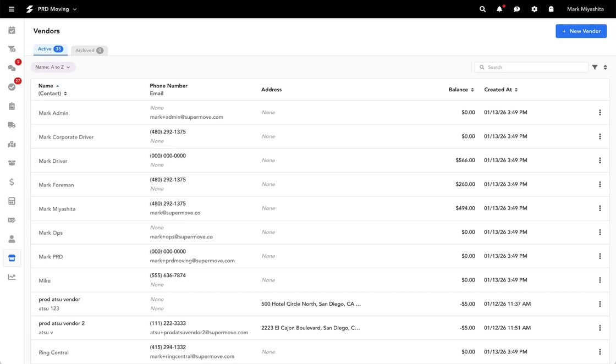Click the Supermove lightning logo
The image size is (616, 364).
(30, 9)
